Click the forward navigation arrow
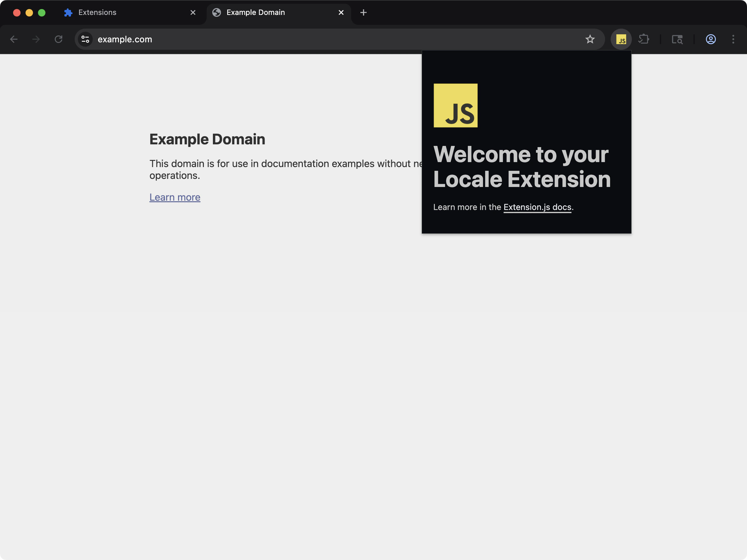 35,39
